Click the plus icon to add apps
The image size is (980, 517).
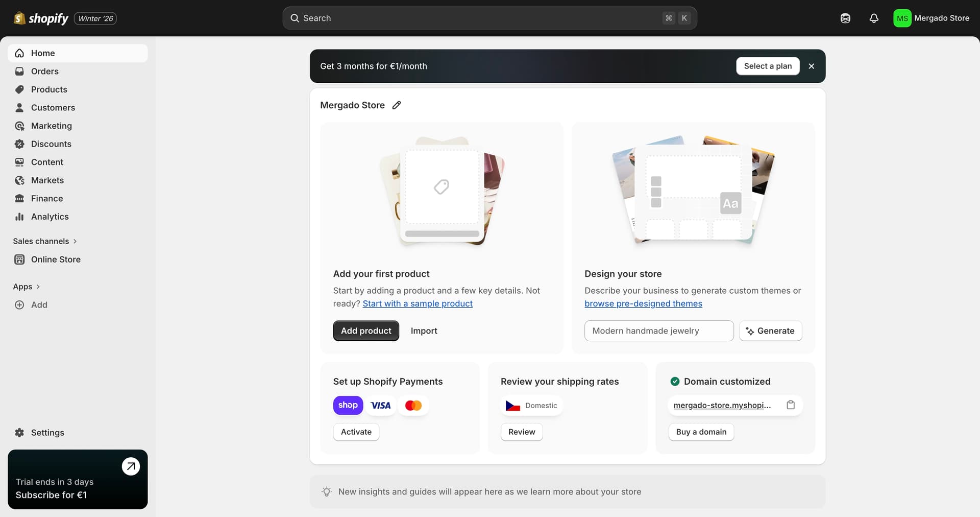[19, 305]
